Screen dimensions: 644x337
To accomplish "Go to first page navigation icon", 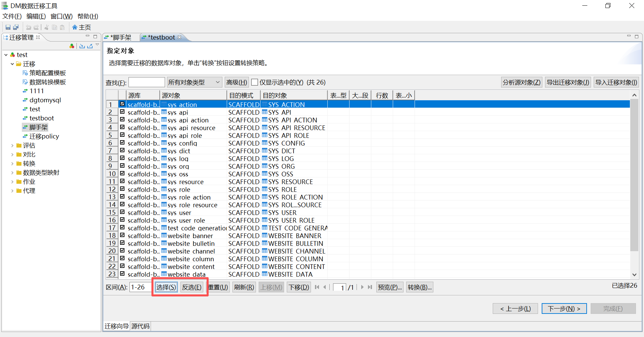I will (317, 287).
